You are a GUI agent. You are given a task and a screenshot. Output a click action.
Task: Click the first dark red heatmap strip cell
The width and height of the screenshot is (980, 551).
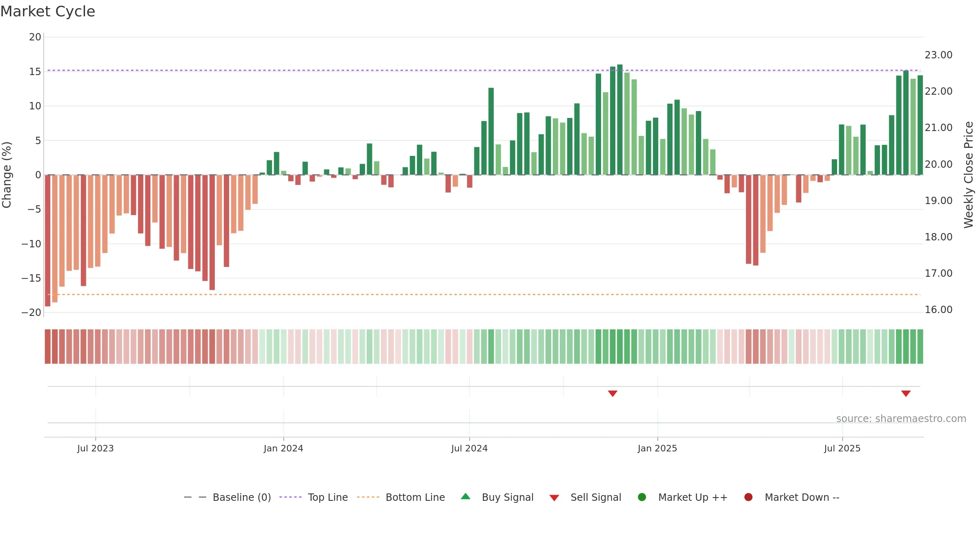(48, 347)
